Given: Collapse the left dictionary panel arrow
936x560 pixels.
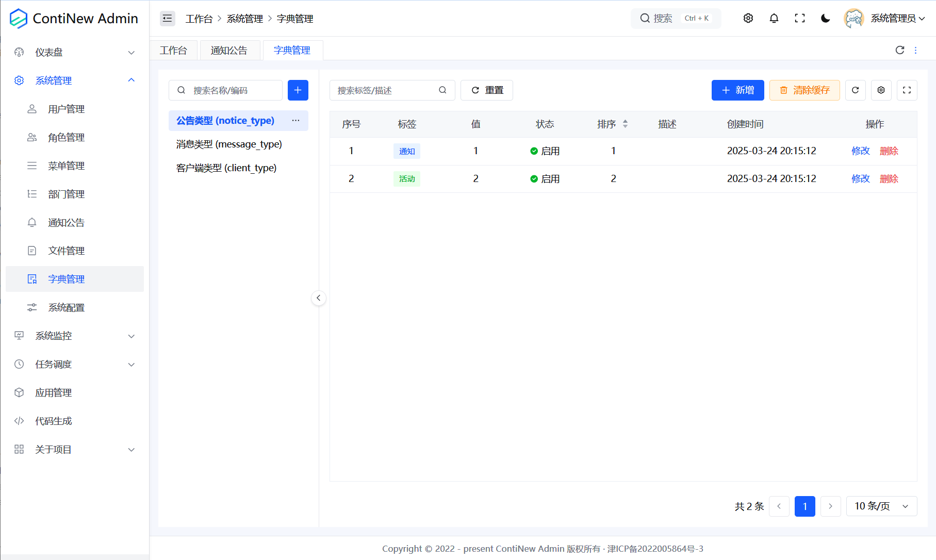Looking at the screenshot, I should [x=319, y=298].
